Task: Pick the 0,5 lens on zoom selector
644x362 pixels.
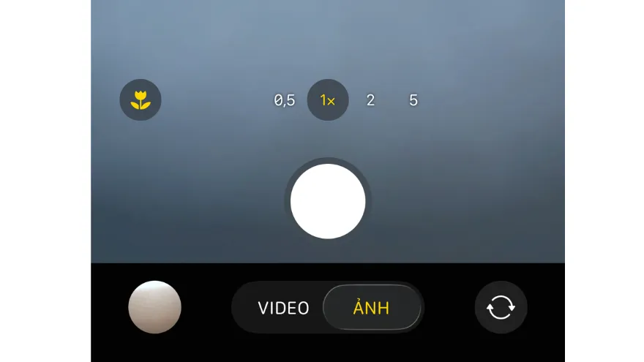Action: pos(285,100)
